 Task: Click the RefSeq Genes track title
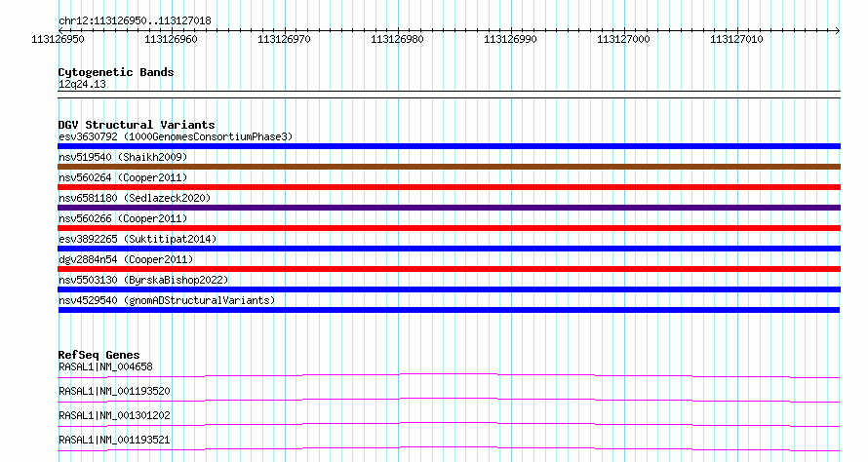point(99,355)
